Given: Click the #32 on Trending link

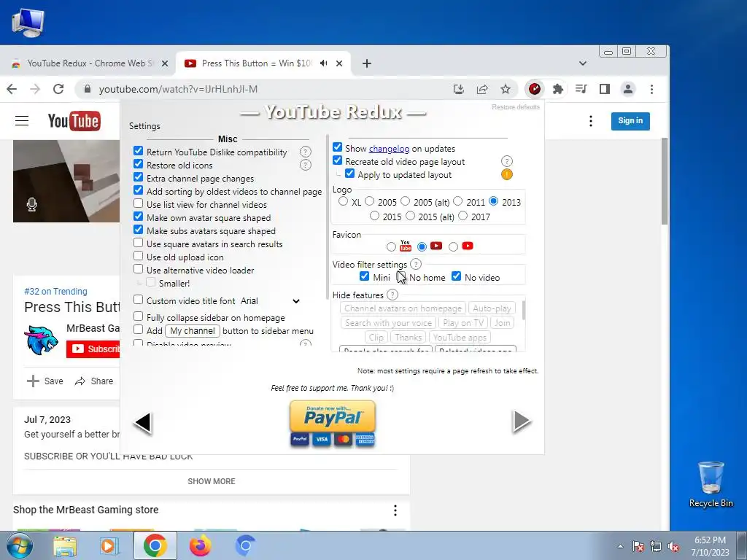Looking at the screenshot, I should coord(55,292).
